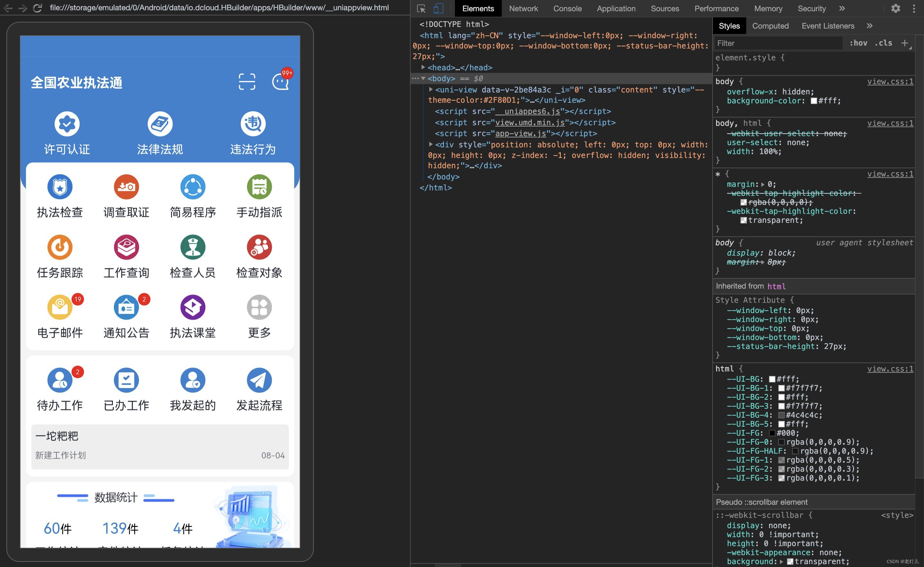924x567 pixels.
Task: Tap the QR scan icon in header
Action: (x=247, y=82)
